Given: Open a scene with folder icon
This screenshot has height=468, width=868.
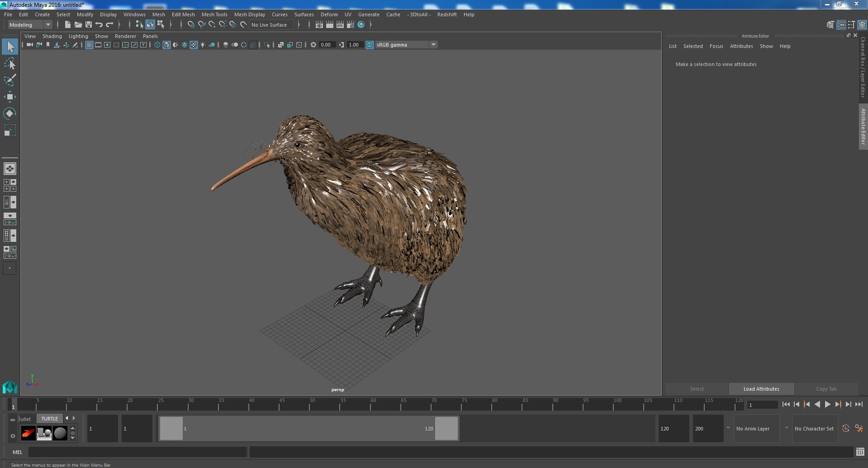Looking at the screenshot, I should 78,25.
